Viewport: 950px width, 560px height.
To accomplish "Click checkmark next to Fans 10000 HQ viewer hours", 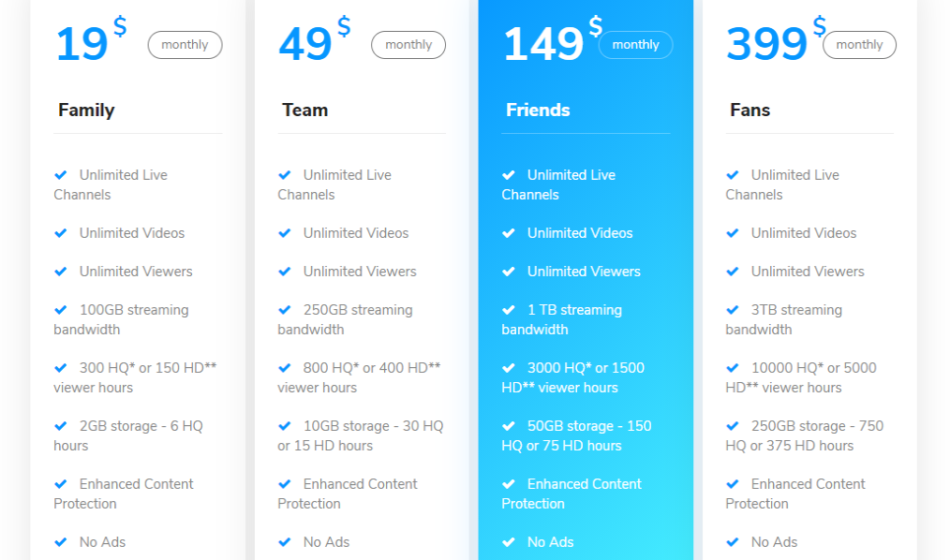I will (733, 368).
